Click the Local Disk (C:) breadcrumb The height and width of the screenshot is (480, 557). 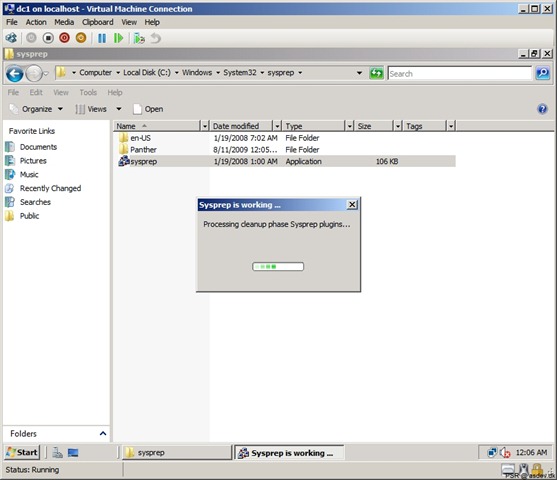pos(147,72)
